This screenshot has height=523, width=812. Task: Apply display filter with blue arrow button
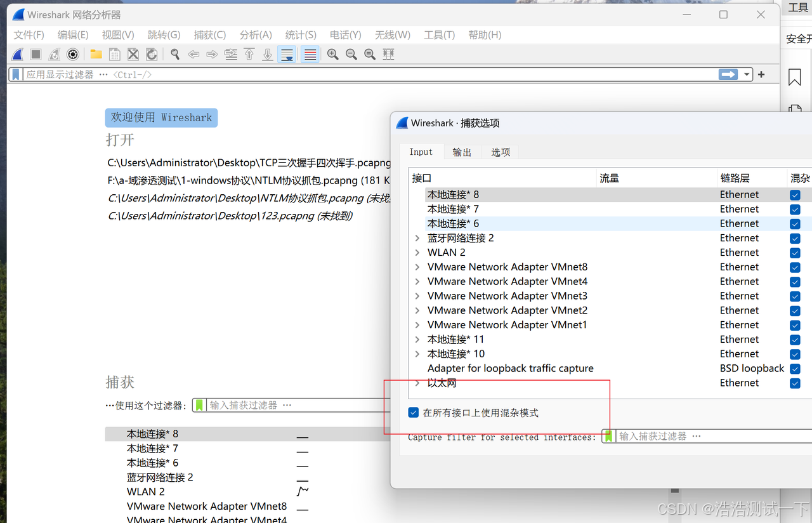coord(728,74)
